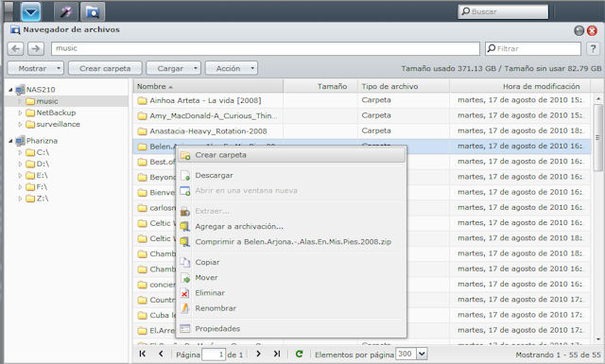This screenshot has height=364, width=605.
Task: Click the Copiar pages icon
Action: pyautogui.click(x=185, y=263)
